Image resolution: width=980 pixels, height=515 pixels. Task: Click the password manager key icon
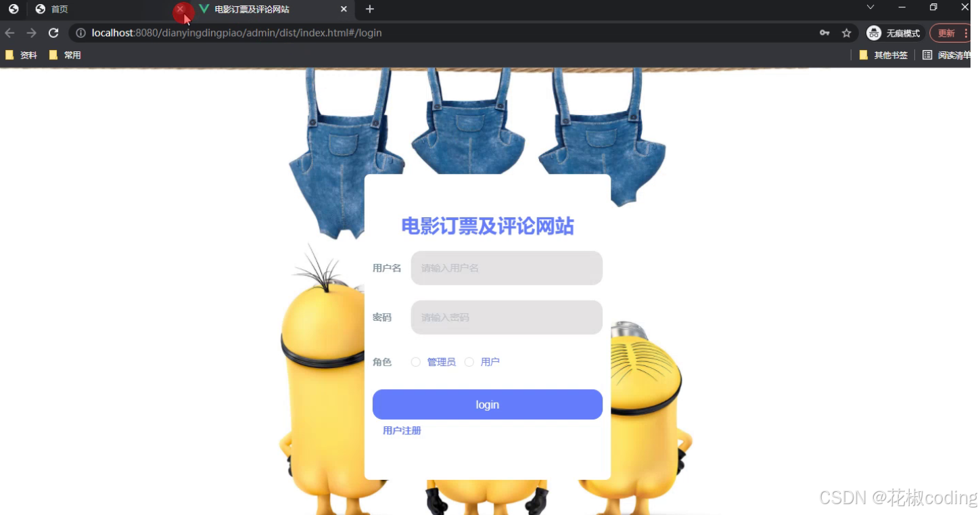point(826,32)
